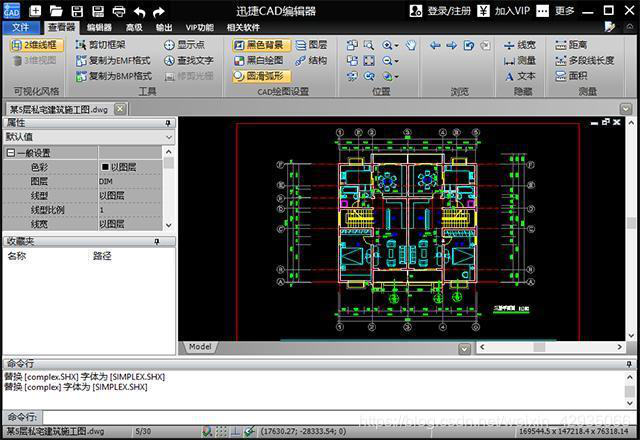The image size is (640, 440).
Task: Go to next view with right arrow
Action: coord(451,45)
